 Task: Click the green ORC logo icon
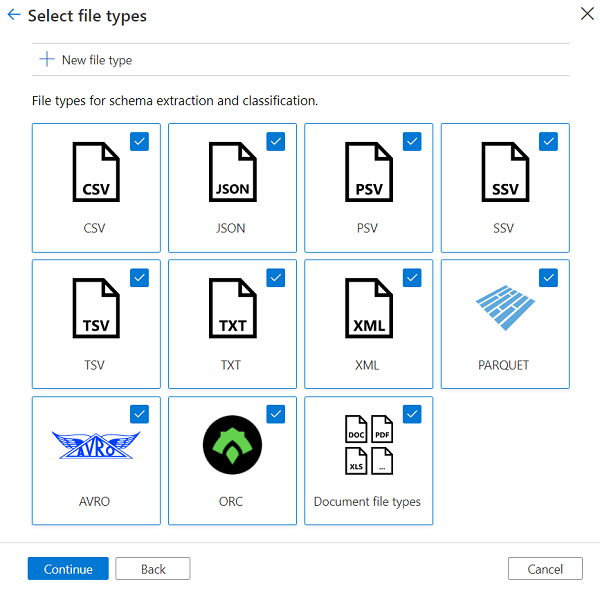point(232,445)
